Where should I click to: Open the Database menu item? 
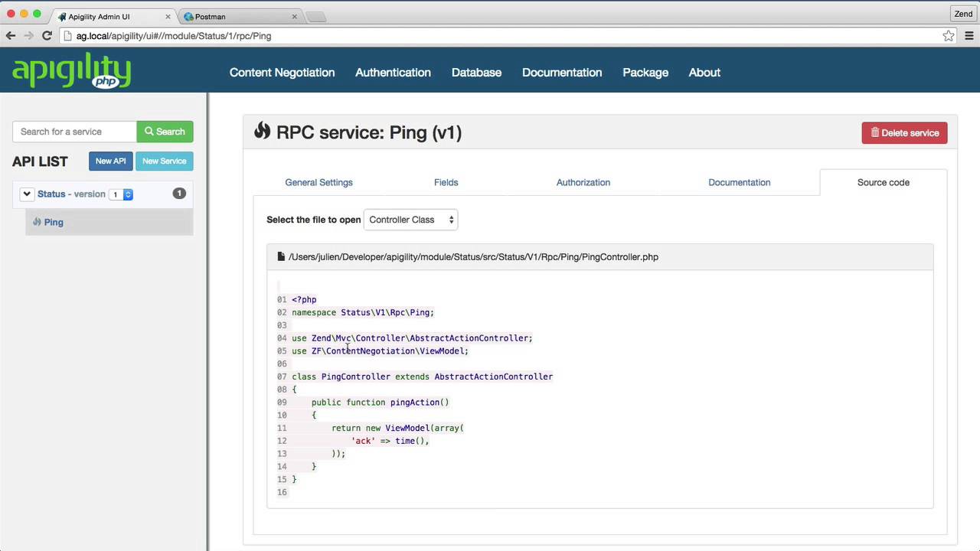[x=476, y=73]
